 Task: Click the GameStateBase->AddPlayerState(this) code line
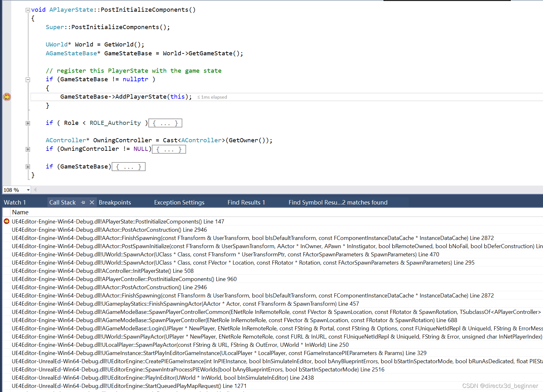[126, 97]
